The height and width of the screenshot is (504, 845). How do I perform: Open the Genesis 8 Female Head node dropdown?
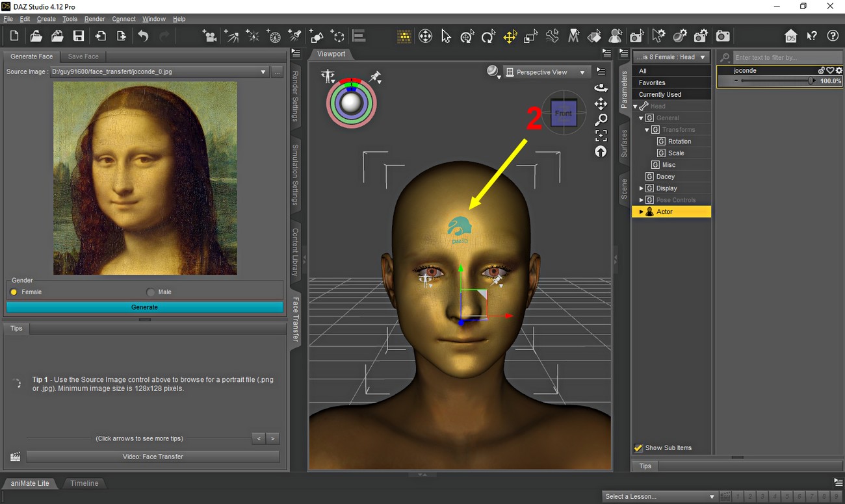671,57
